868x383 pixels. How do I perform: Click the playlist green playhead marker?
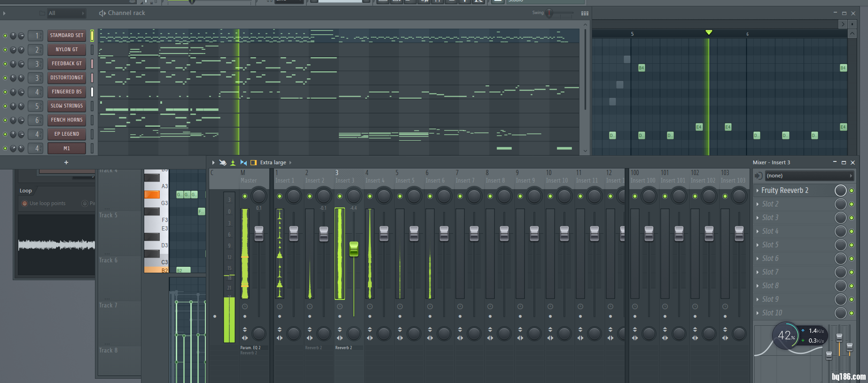click(x=709, y=32)
